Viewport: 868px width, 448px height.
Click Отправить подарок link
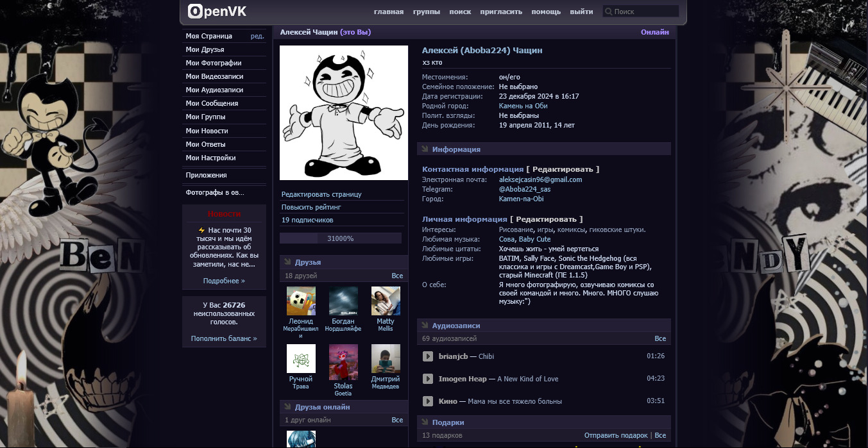[x=616, y=435]
